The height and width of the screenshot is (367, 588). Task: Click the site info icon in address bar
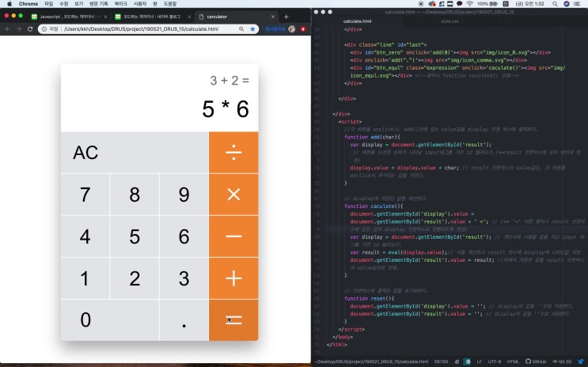click(44, 28)
